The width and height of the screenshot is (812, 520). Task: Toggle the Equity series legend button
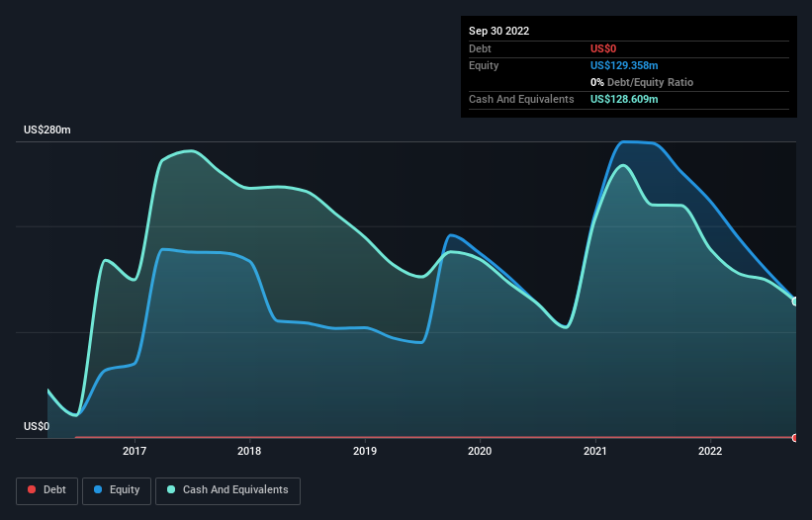(x=117, y=490)
